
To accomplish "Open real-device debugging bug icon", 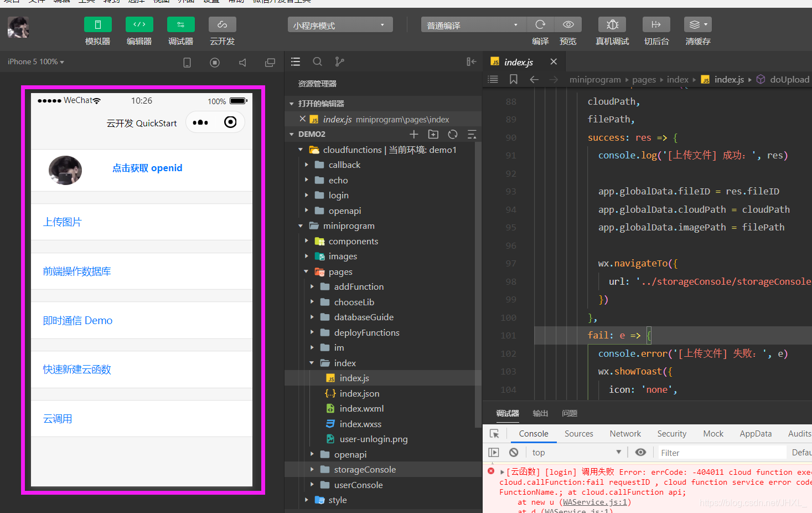I will (612, 24).
